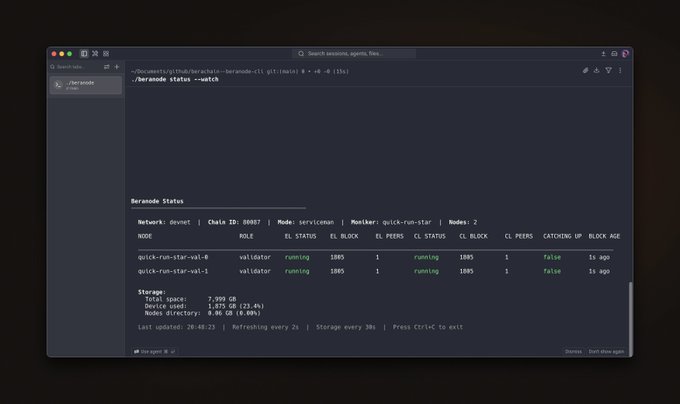Click the EL PEERS column header
680x404 pixels.
pos(389,236)
